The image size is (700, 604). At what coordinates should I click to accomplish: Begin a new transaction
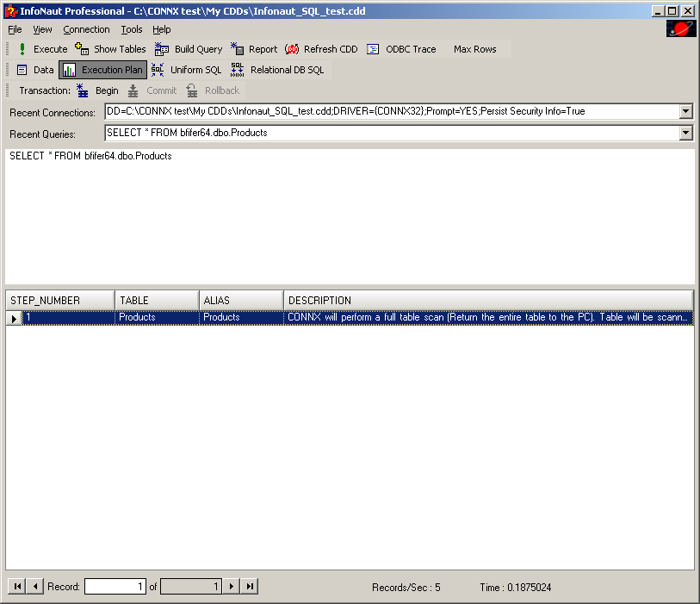(x=97, y=90)
